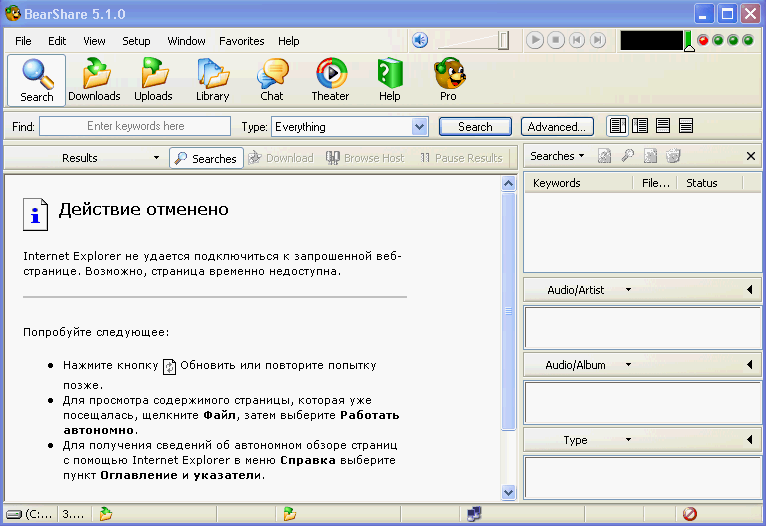
Task: Adjust the volume slider thumb
Action: (x=503, y=41)
